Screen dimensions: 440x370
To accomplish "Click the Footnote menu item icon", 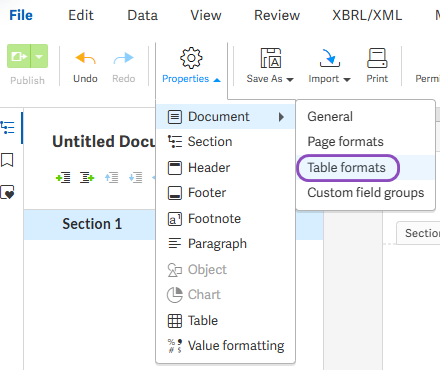I will [175, 219].
